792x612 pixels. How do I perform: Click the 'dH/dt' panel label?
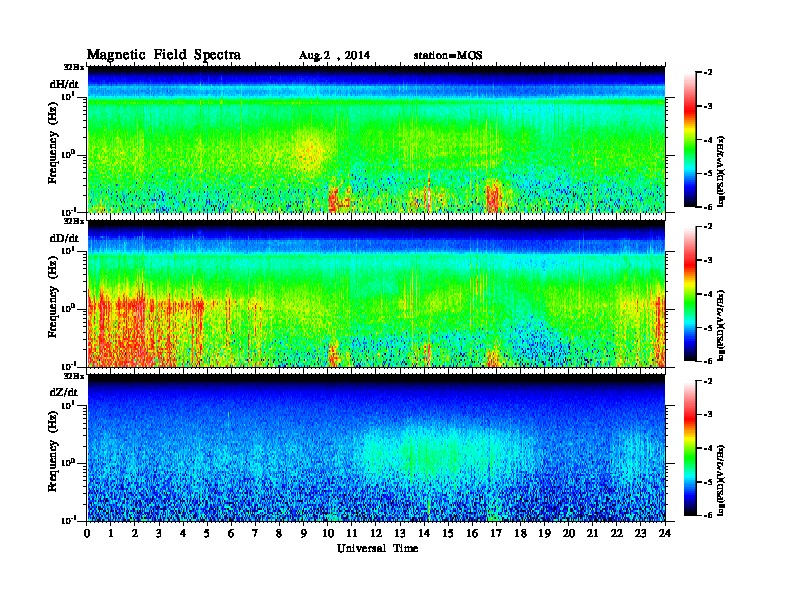(65, 84)
